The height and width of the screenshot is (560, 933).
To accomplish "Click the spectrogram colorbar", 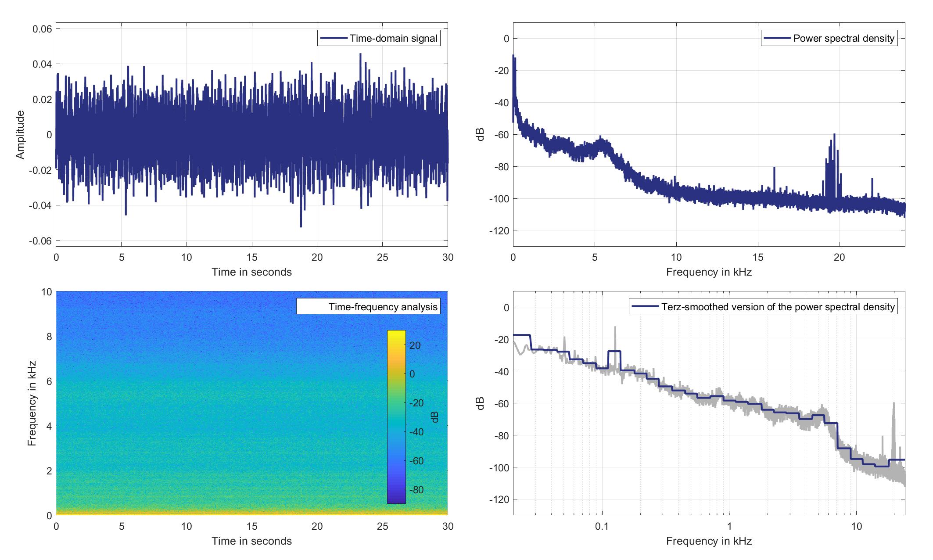I will [x=396, y=416].
